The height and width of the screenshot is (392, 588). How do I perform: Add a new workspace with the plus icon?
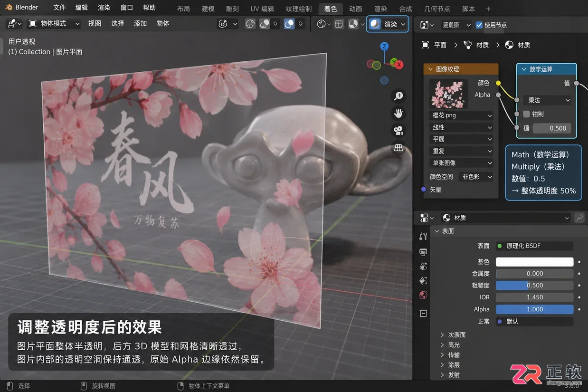coord(488,9)
